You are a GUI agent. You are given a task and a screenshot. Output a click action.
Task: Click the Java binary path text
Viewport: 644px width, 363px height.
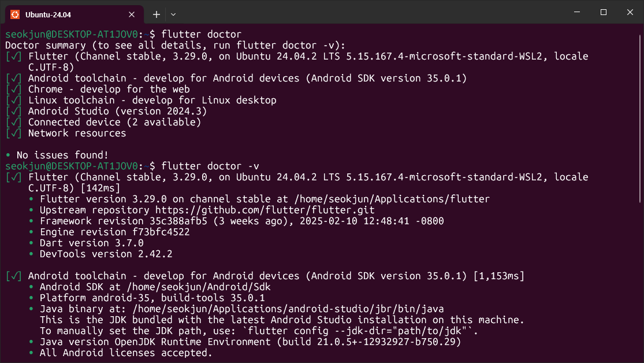tap(288, 309)
